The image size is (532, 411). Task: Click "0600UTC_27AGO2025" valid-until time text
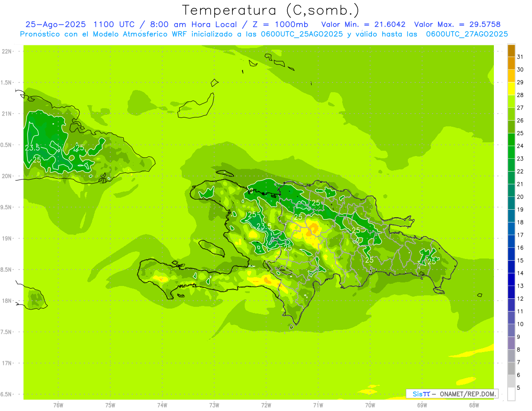tap(466, 34)
